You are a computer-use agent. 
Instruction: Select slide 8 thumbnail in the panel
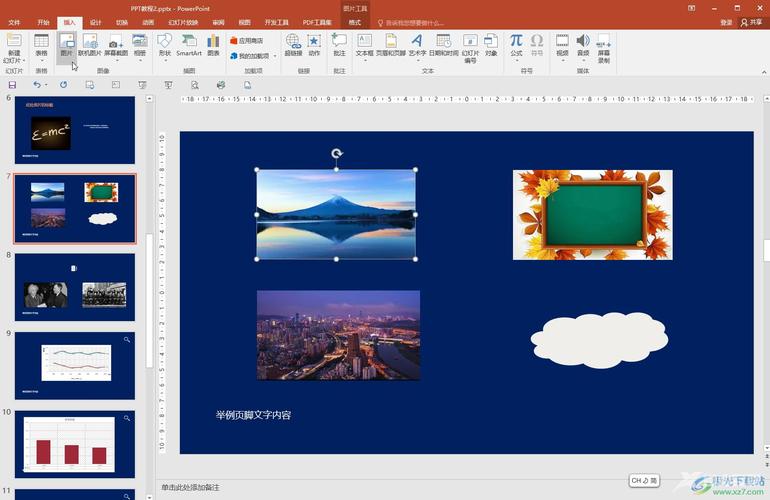point(74,287)
